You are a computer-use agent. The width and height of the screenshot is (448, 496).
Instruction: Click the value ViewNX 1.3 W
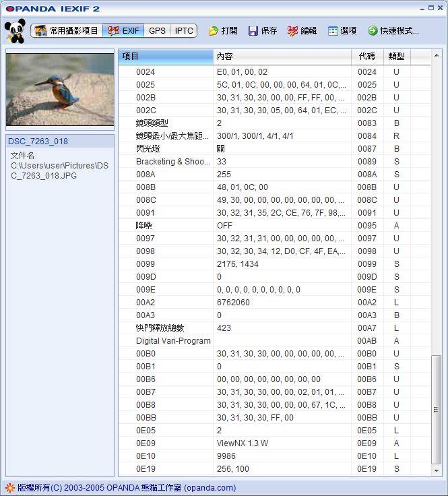[243, 443]
